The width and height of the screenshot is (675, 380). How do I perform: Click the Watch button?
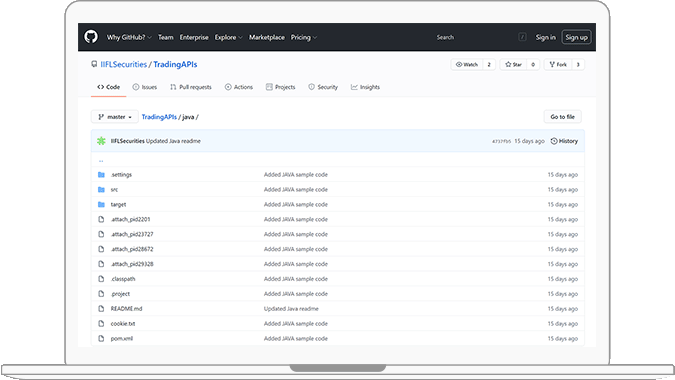click(x=467, y=65)
